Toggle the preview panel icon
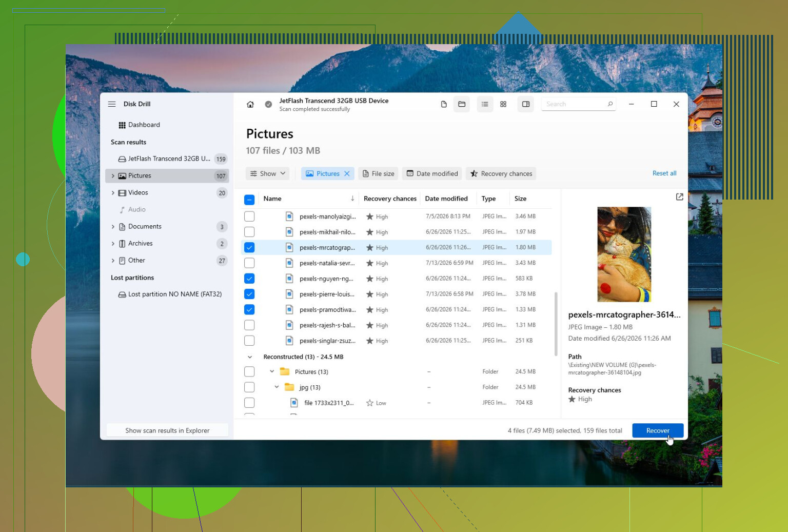Screen dimensions: 788x532 526,104
